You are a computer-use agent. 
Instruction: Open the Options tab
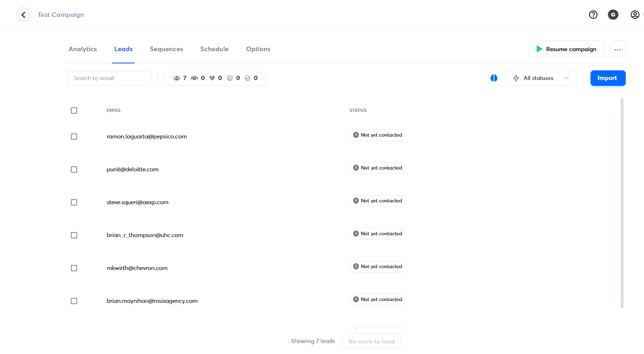point(258,49)
